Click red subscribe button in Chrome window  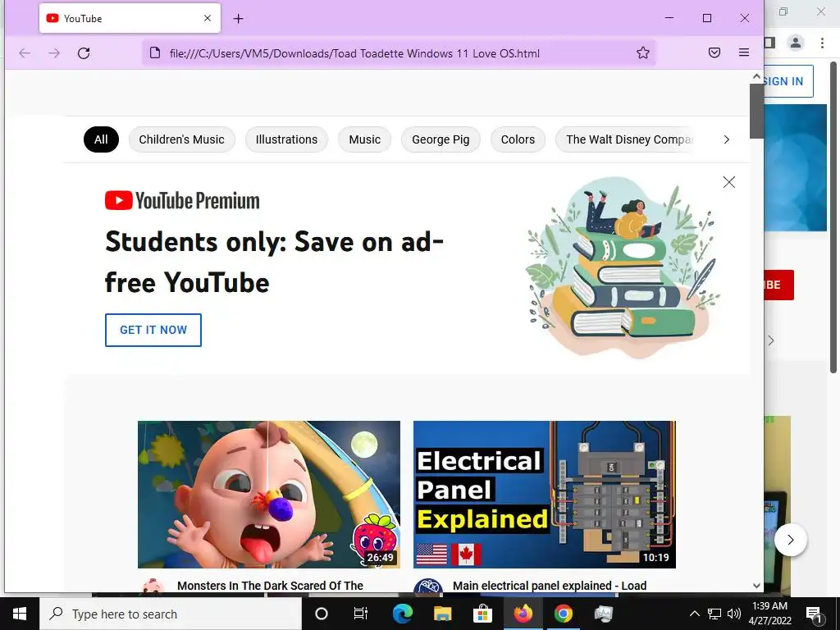click(x=779, y=285)
